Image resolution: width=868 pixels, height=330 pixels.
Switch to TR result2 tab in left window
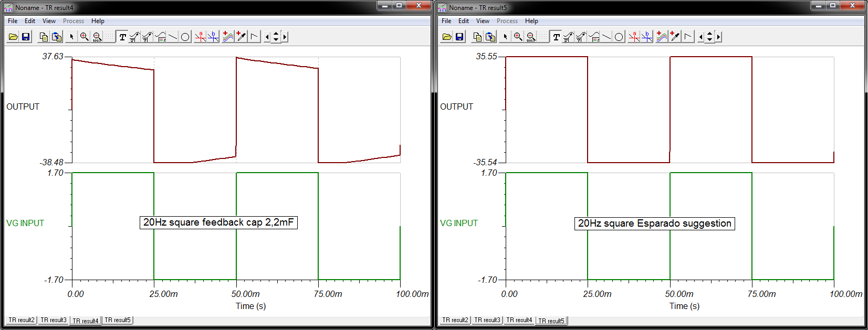point(22,320)
